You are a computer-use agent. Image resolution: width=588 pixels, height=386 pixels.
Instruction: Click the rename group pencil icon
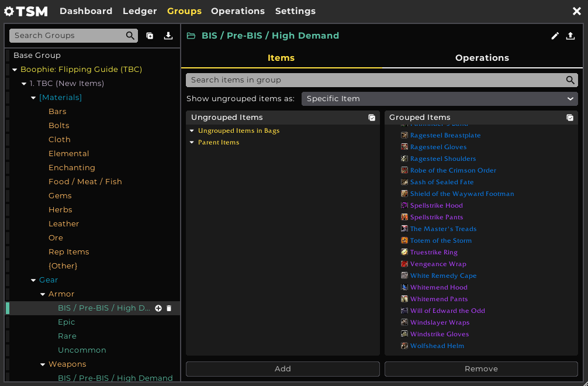coord(555,36)
